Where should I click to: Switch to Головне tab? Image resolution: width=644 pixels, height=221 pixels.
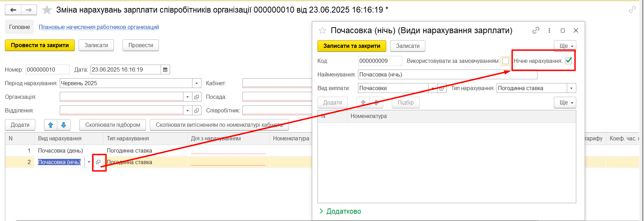20,27
